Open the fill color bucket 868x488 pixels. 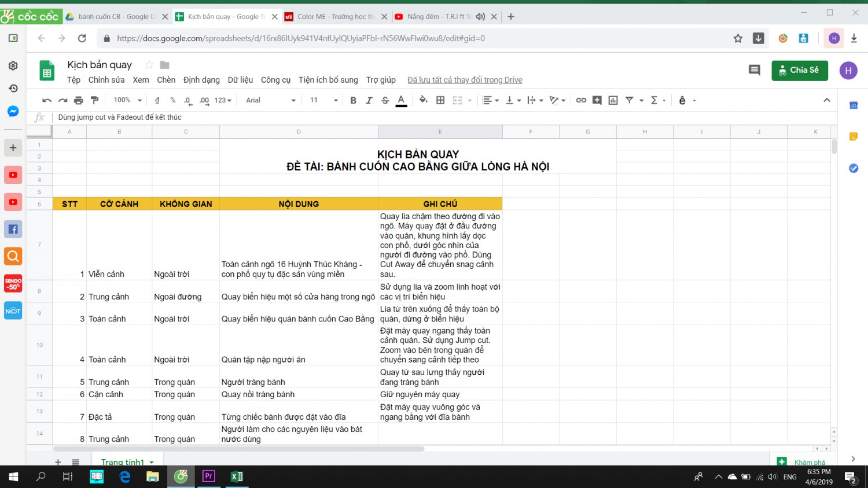pyautogui.click(x=424, y=101)
